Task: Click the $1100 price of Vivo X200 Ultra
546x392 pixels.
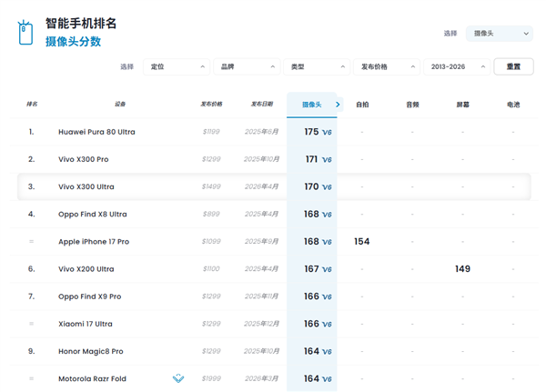Action: coord(211,268)
